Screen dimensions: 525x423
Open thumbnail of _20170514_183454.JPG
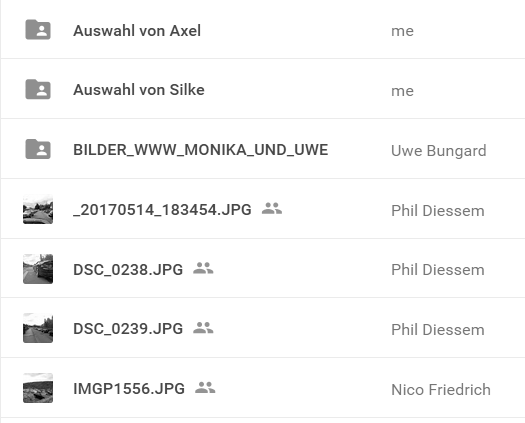pyautogui.click(x=38, y=209)
